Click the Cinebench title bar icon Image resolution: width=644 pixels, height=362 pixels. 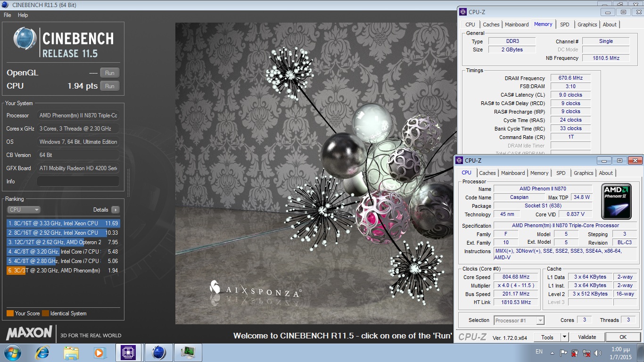click(6, 5)
